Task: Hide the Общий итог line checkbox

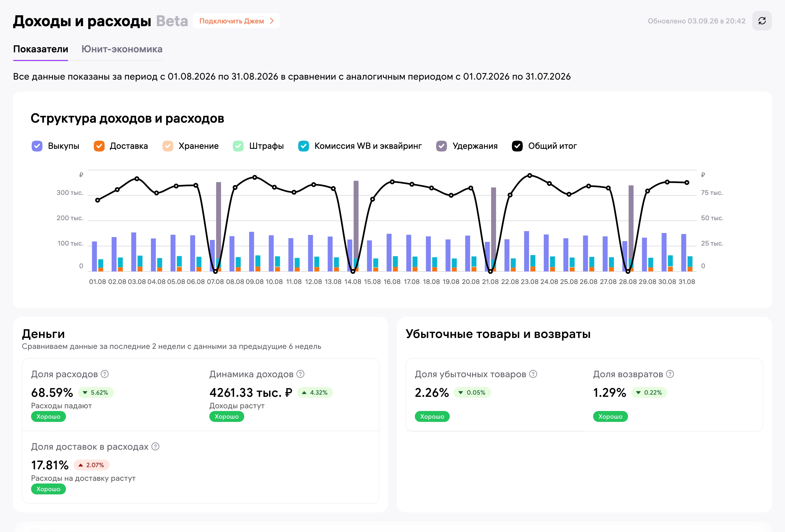Action: point(517,146)
